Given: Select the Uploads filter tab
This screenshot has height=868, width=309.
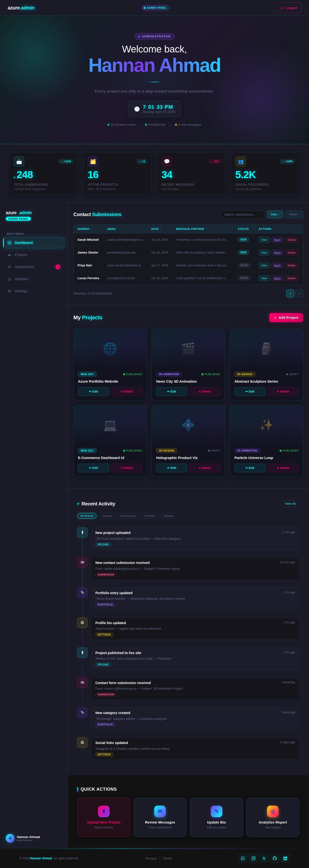Looking at the screenshot, I should 107,516.
